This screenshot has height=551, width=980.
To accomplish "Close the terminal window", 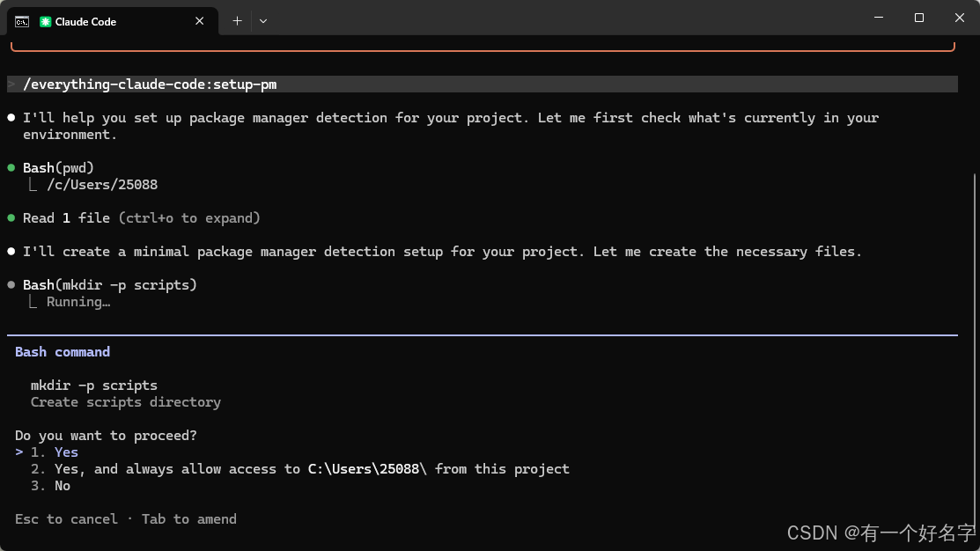I will (960, 18).
